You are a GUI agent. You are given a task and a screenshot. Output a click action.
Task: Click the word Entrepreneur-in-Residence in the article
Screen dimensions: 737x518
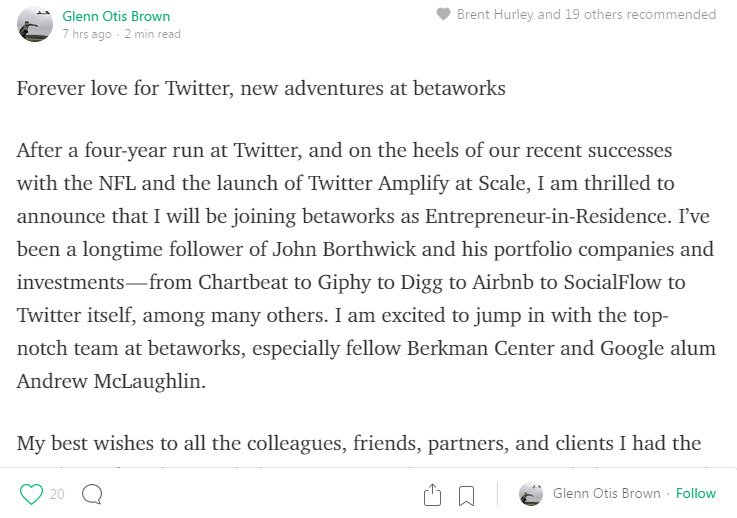point(546,216)
